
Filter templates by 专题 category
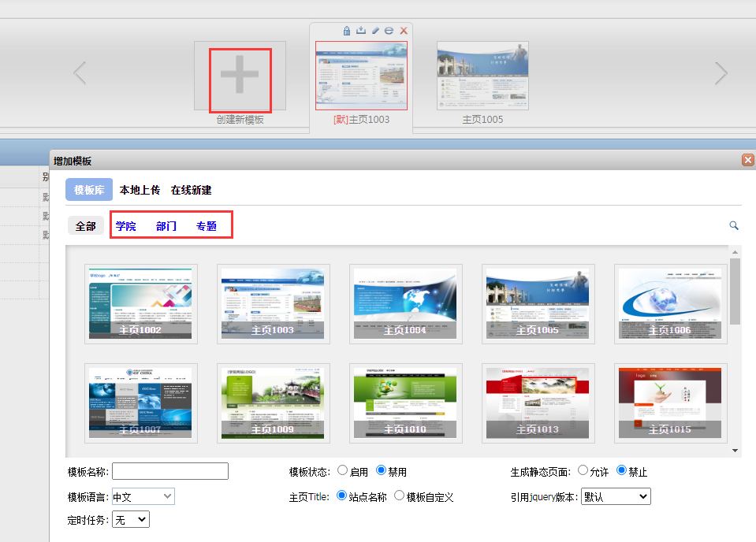(207, 226)
